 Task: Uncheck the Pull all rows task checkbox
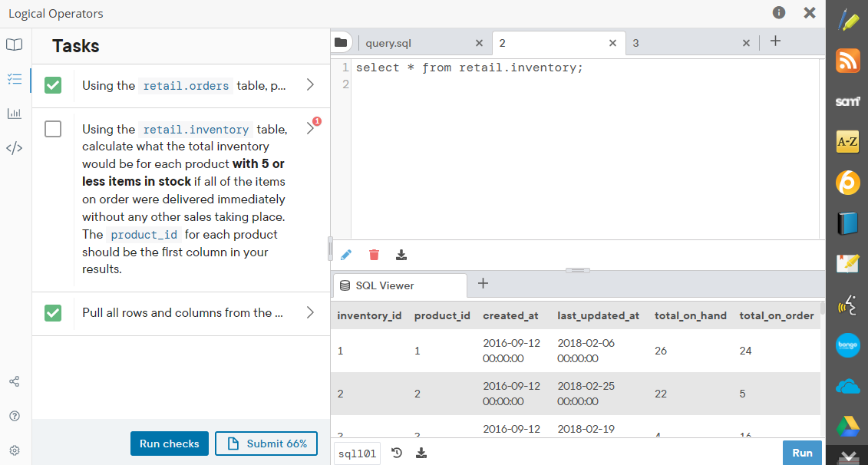coord(52,312)
